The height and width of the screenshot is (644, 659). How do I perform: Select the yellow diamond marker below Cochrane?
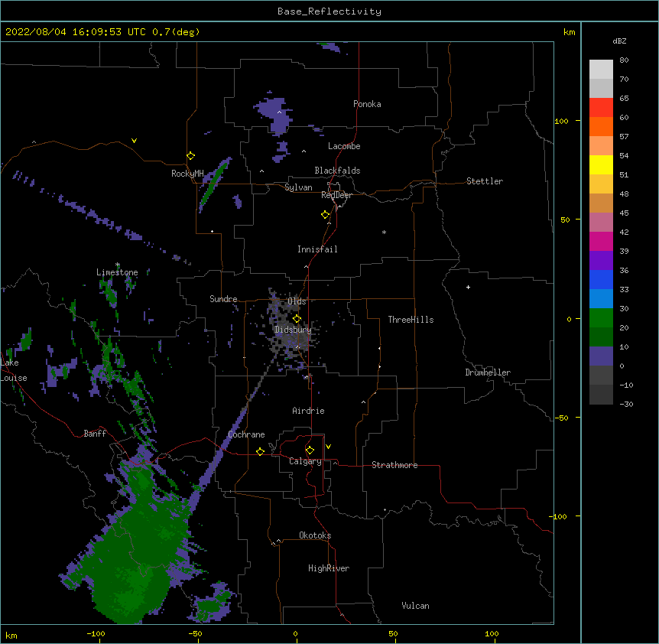(x=260, y=451)
